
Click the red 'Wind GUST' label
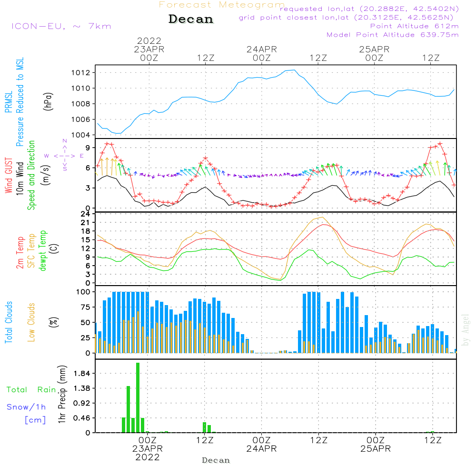9,176
